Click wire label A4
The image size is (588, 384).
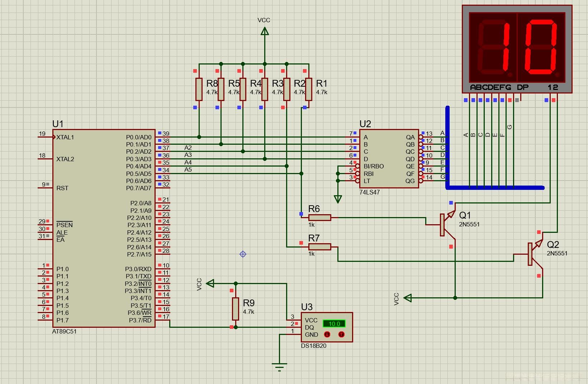click(188, 162)
